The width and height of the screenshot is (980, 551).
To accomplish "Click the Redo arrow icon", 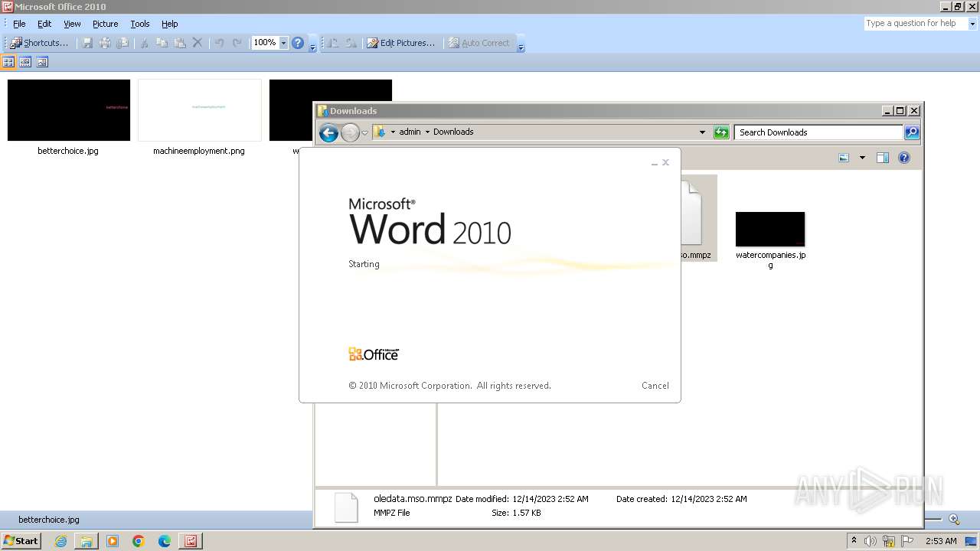I will point(237,43).
